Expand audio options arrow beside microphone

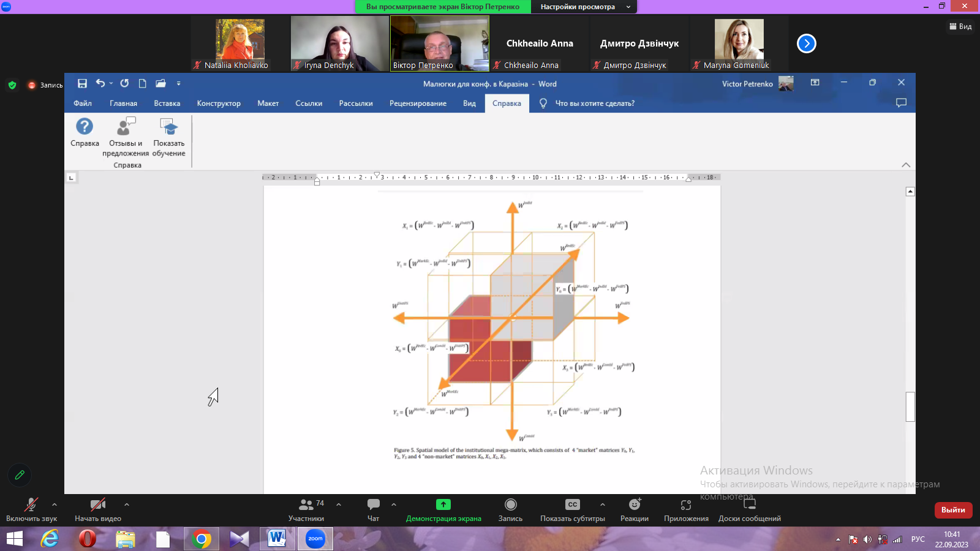click(55, 504)
